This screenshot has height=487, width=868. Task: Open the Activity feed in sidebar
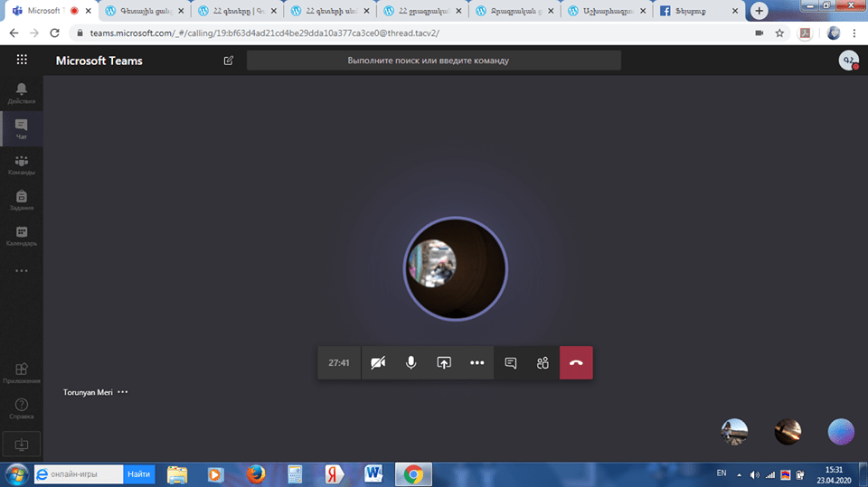click(22, 92)
